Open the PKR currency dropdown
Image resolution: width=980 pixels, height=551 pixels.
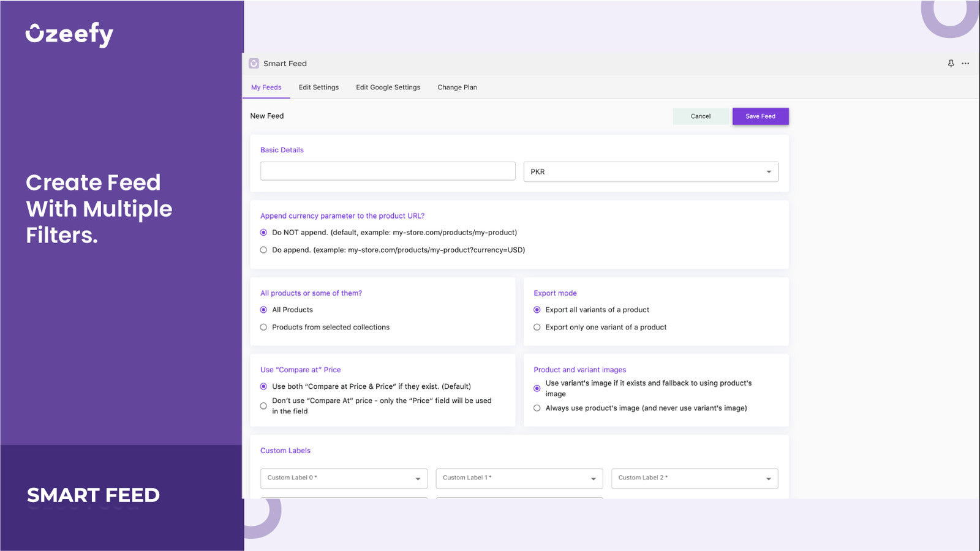pyautogui.click(x=768, y=171)
